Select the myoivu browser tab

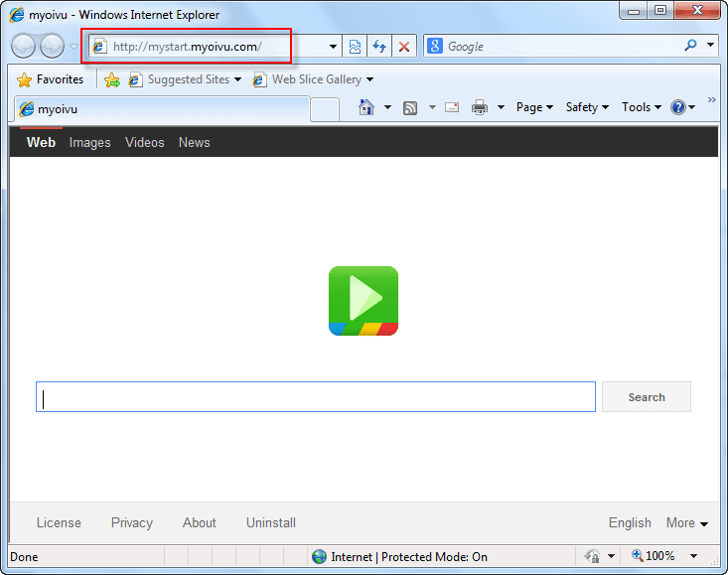coord(162,109)
